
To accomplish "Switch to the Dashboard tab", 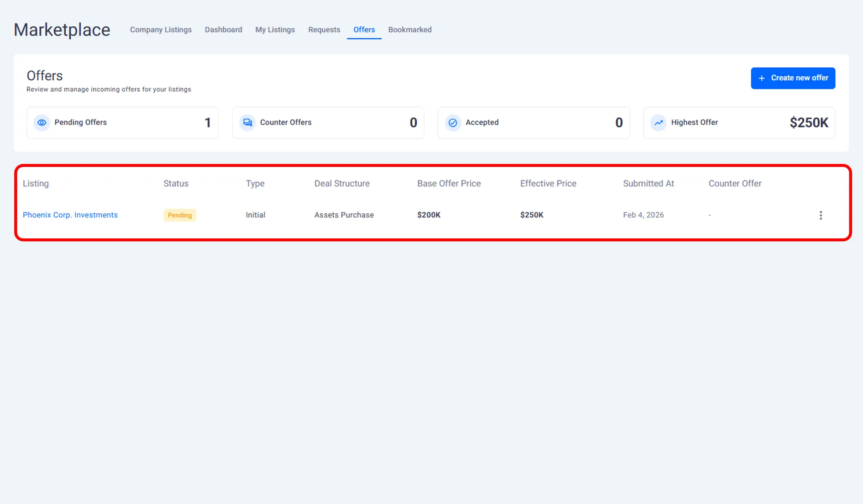I will pos(223,30).
